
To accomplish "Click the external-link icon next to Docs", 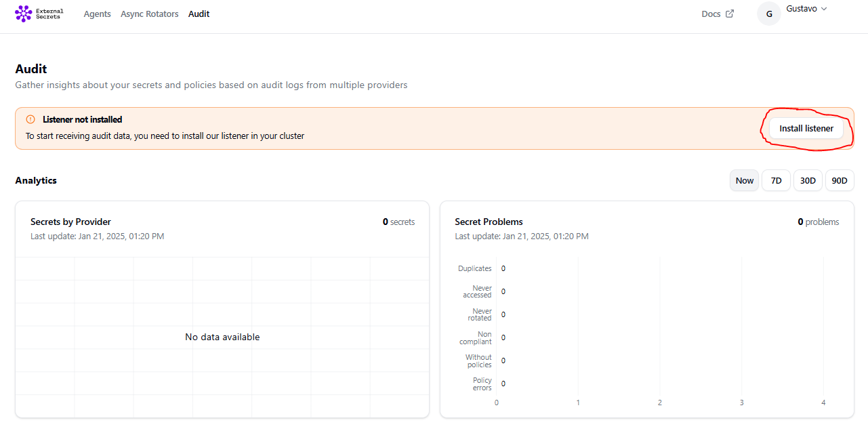I will point(730,13).
